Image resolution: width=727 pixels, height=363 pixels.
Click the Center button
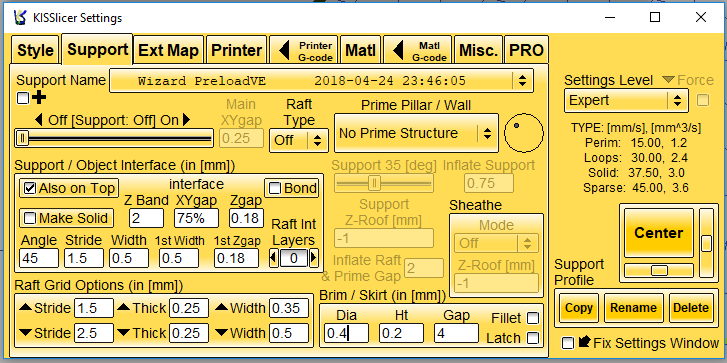click(x=658, y=233)
